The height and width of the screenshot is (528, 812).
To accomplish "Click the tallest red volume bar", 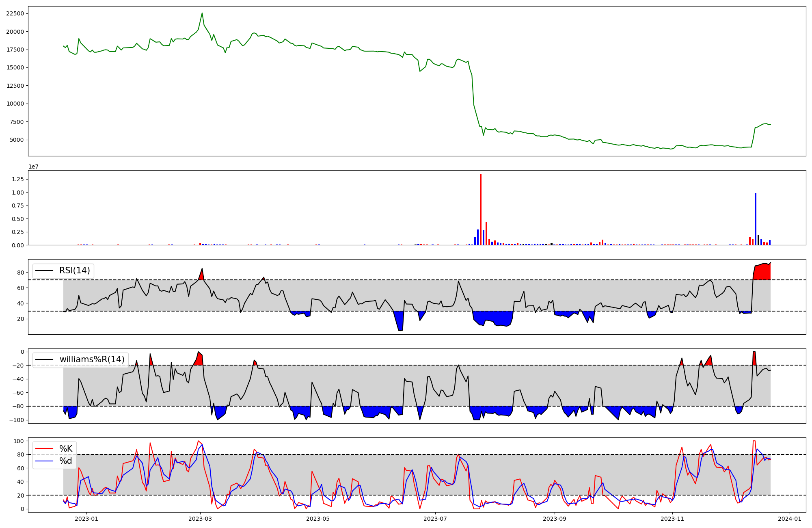I will point(481,209).
